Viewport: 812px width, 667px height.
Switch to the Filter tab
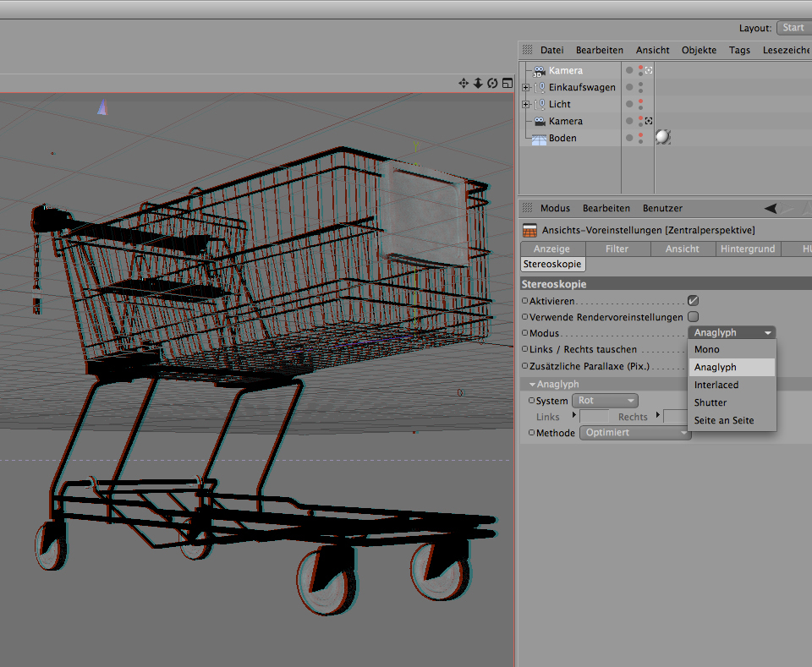[x=617, y=249]
